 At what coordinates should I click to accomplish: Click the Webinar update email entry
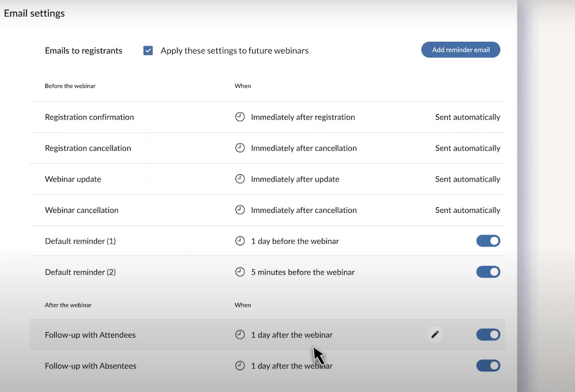point(73,179)
